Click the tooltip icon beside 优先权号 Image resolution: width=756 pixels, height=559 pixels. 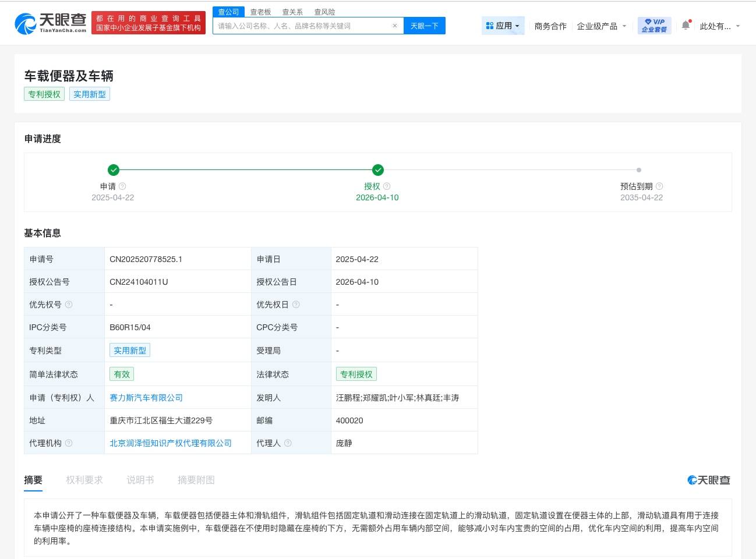(x=69, y=304)
